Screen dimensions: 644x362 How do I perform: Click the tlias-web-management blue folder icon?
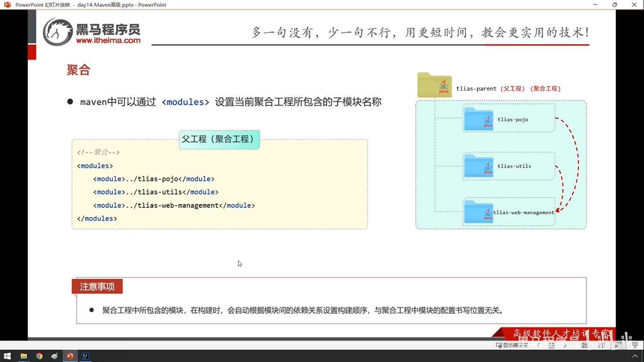click(x=479, y=211)
